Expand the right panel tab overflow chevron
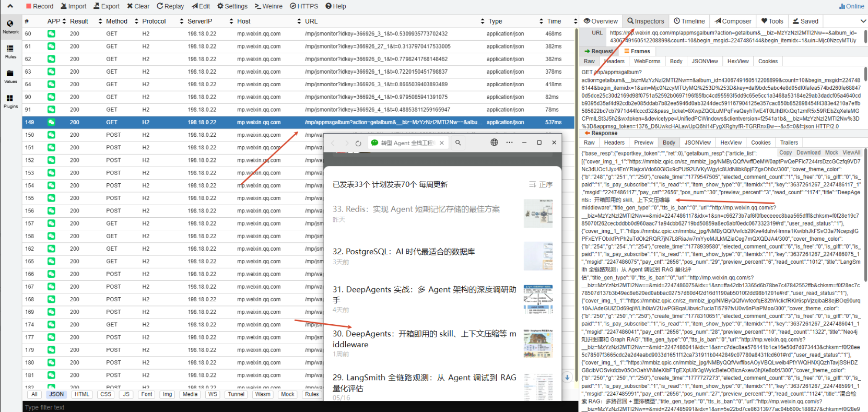 [x=863, y=21]
